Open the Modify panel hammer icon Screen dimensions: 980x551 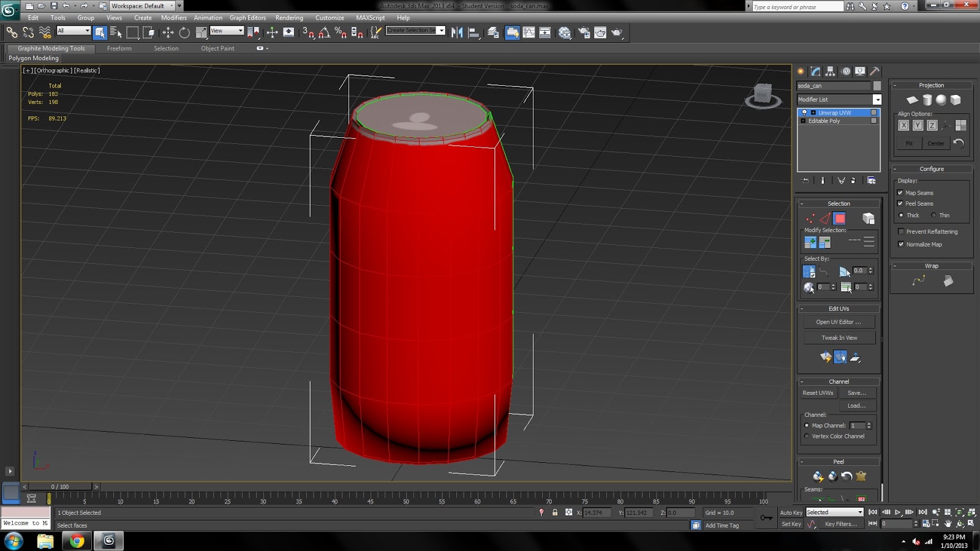point(875,71)
